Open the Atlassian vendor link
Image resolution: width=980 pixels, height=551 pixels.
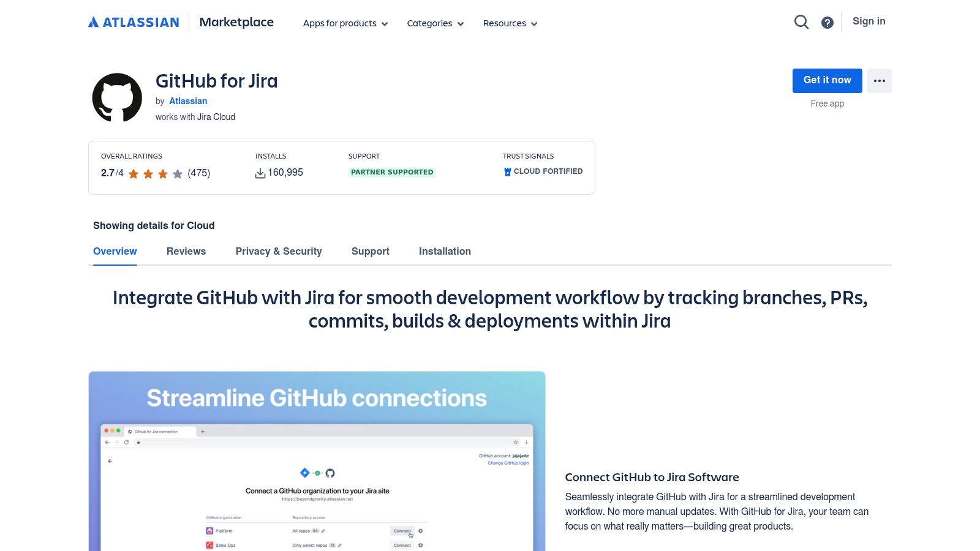188,101
